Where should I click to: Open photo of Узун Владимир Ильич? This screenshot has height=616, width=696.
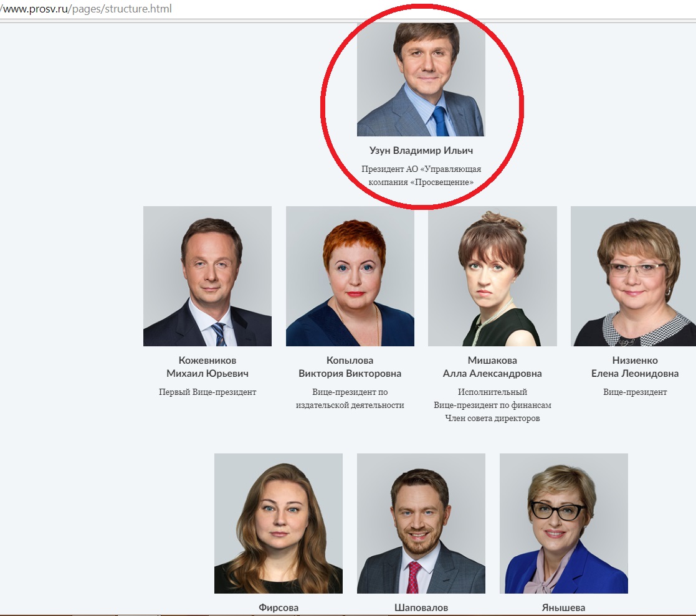pyautogui.click(x=421, y=80)
